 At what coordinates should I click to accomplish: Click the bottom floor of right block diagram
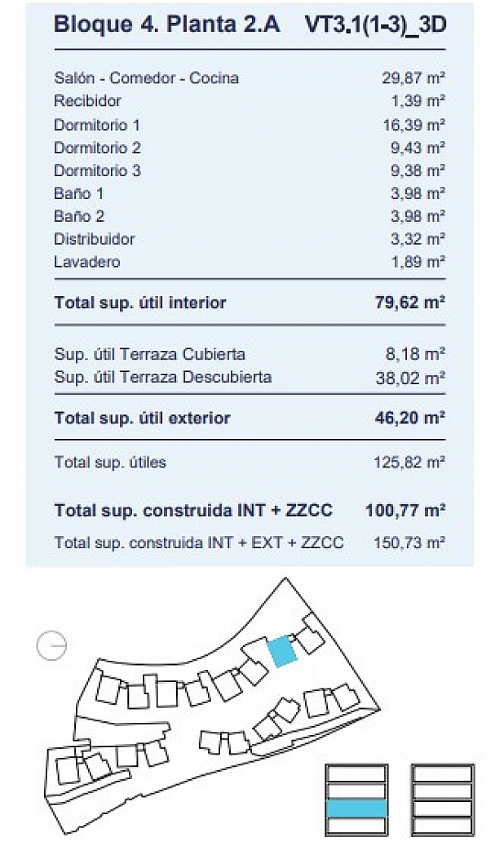(x=443, y=826)
